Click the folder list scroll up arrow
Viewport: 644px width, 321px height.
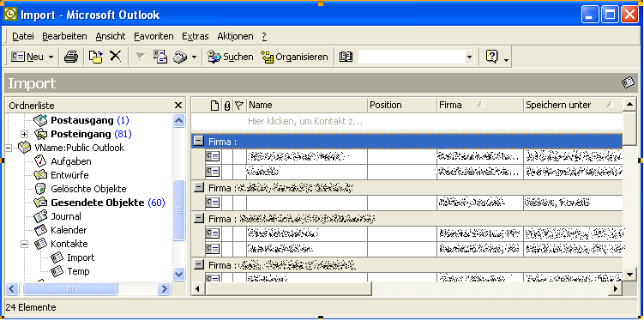pos(178,121)
